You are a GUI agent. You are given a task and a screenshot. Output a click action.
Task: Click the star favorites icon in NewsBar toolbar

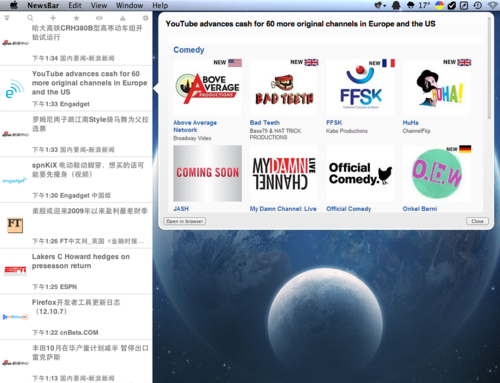point(76,18)
